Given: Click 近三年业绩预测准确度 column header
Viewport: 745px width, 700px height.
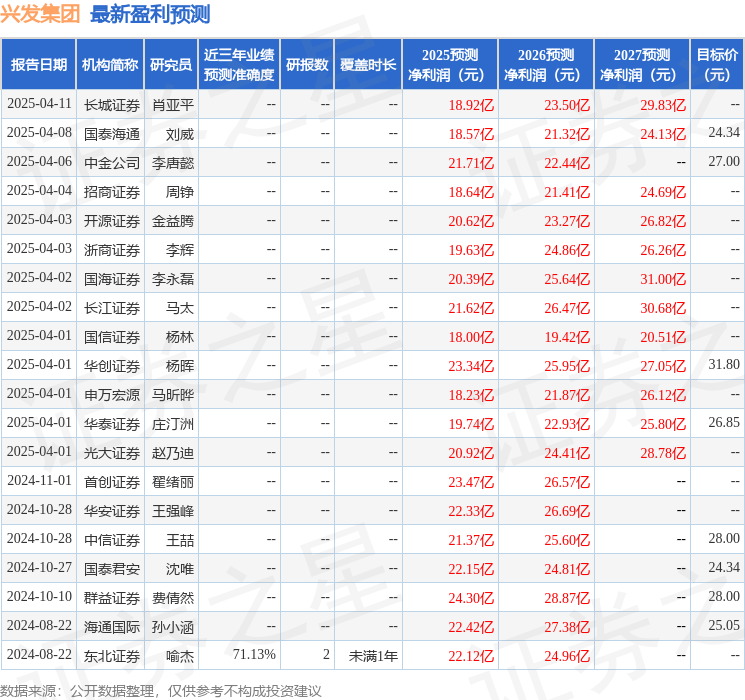Looking at the screenshot, I should click(x=238, y=65).
